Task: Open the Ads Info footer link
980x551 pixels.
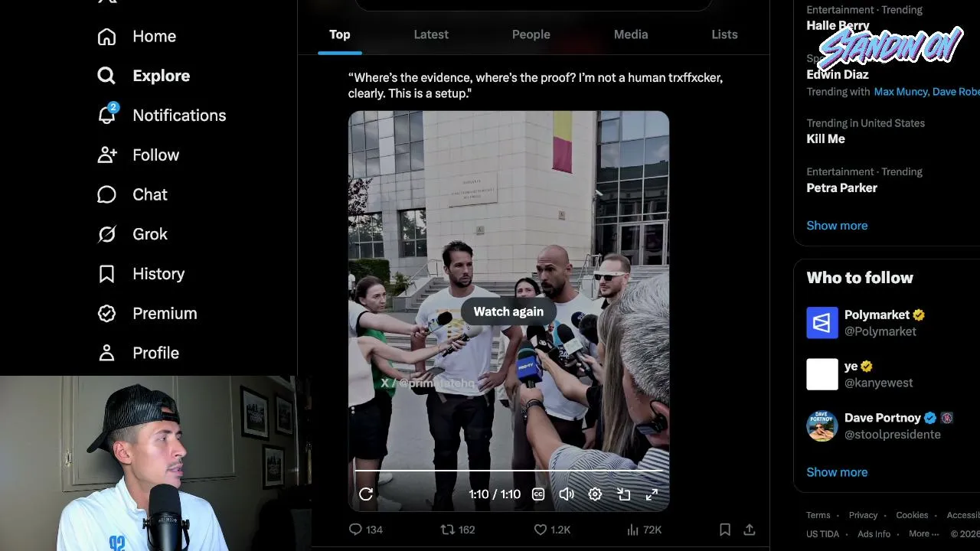Action: click(x=874, y=534)
